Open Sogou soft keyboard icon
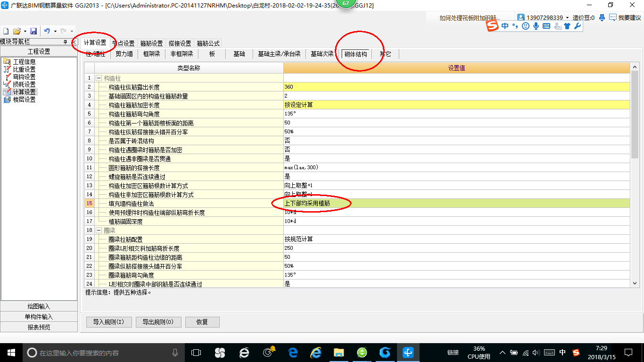 click(x=546, y=26)
